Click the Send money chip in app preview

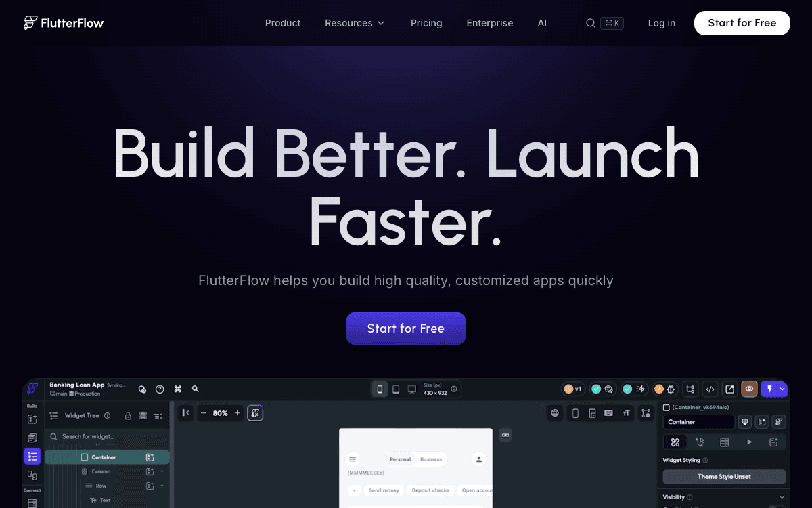coord(383,490)
